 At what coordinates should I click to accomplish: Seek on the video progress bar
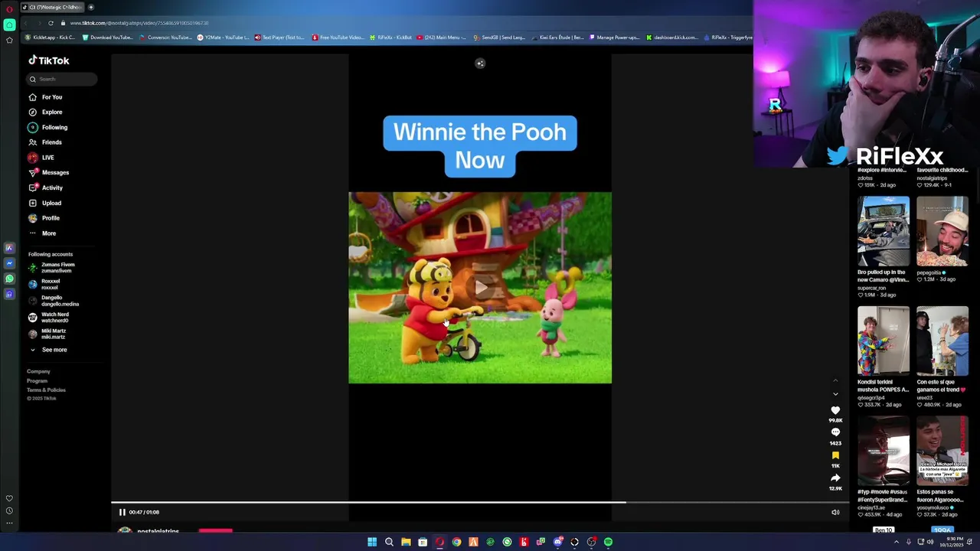click(x=479, y=503)
